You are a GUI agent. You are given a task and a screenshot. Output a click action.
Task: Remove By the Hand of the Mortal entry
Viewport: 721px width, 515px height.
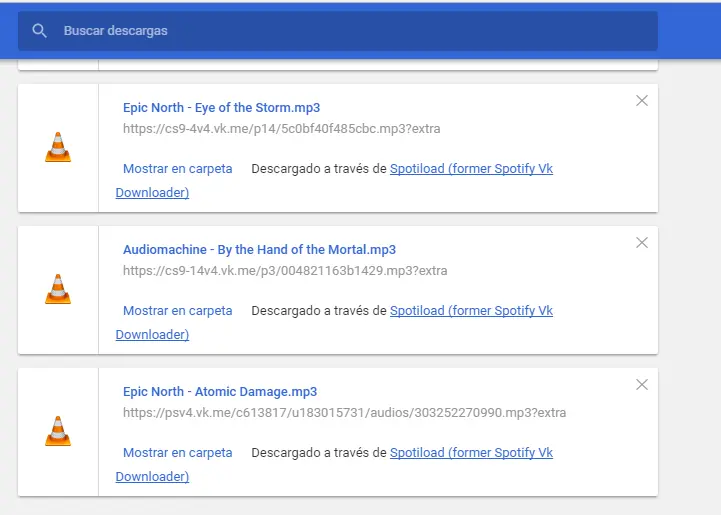pos(642,243)
